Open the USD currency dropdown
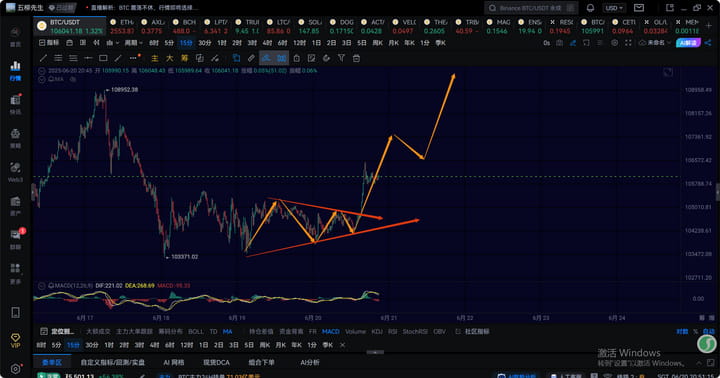The height and width of the screenshot is (378, 720). point(614,8)
